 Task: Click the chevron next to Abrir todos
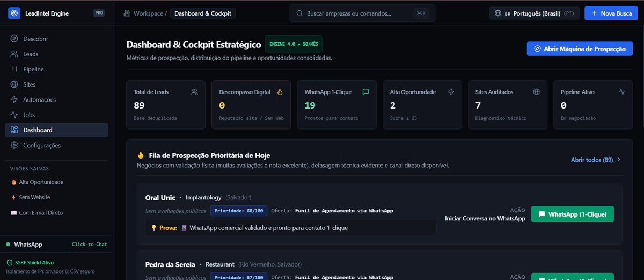point(619,160)
